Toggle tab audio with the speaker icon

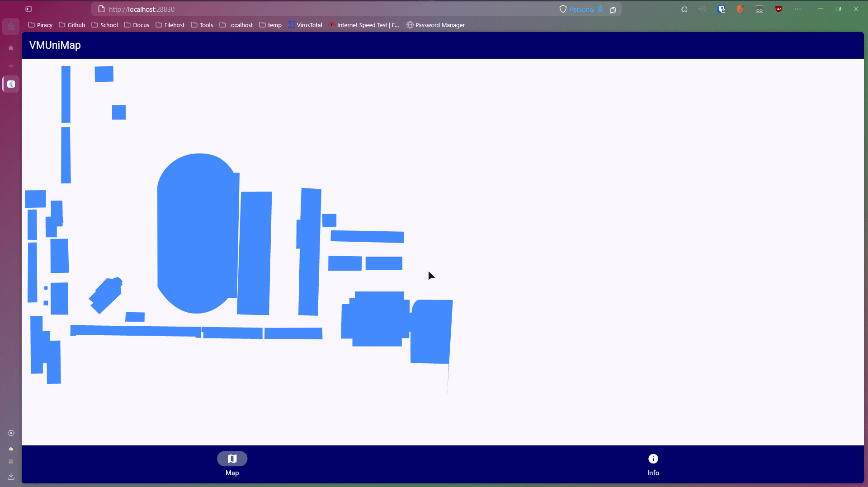[702, 9]
